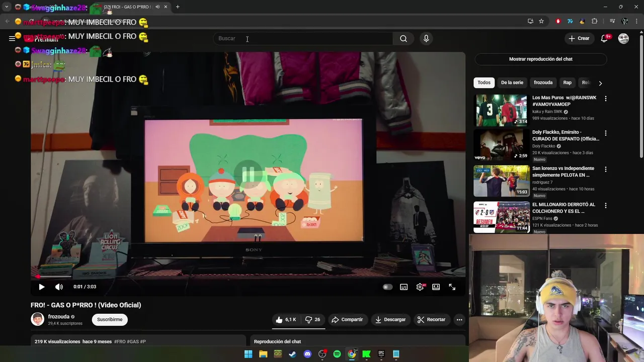
Task: Click the Recortar clip button
Action: [431, 320]
